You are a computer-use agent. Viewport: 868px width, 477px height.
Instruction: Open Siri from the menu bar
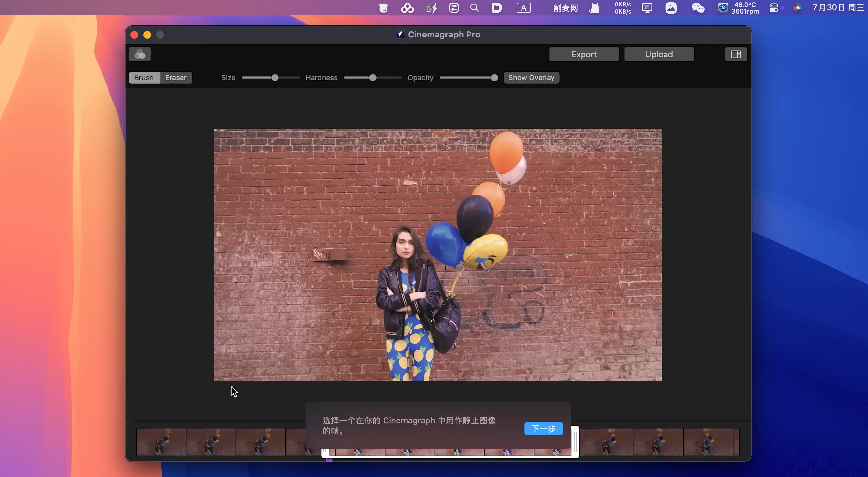click(797, 8)
